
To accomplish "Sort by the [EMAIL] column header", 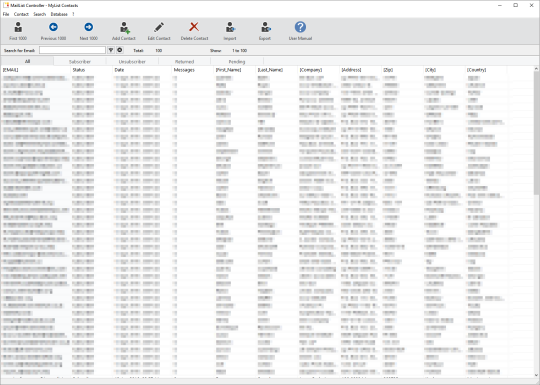I will click(x=35, y=70).
